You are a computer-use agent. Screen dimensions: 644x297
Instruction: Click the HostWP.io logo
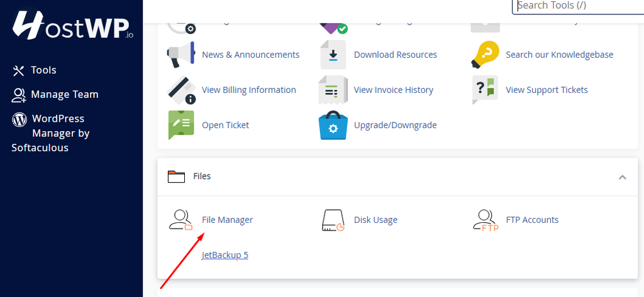click(73, 24)
